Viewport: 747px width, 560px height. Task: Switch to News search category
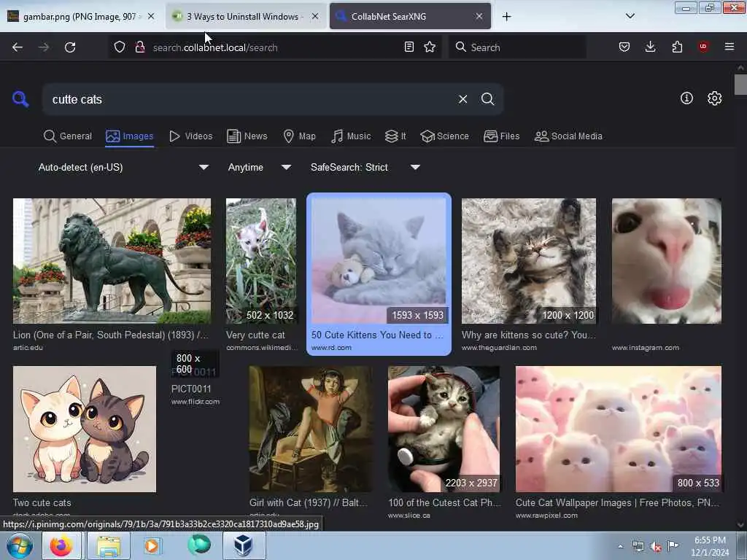click(247, 136)
